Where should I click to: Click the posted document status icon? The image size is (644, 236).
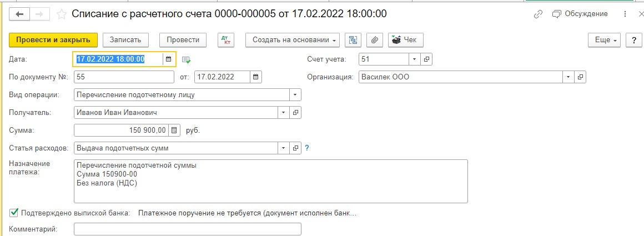(x=187, y=59)
